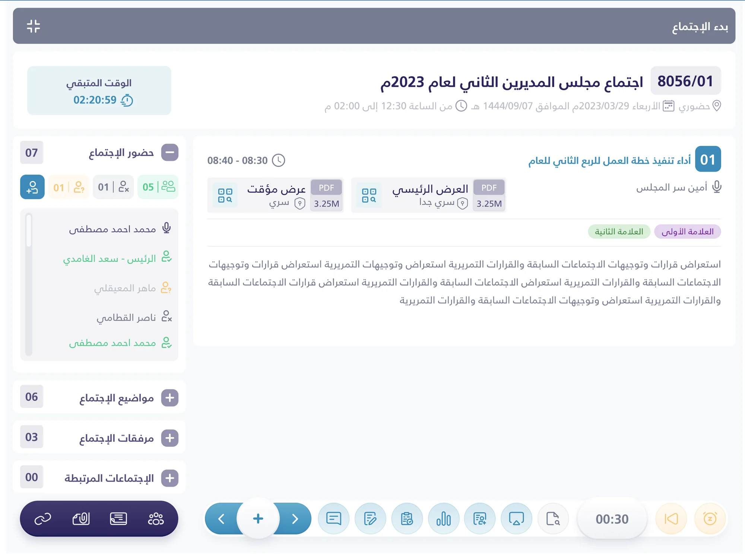
Task: Open the comments chat icon
Action: (334, 519)
